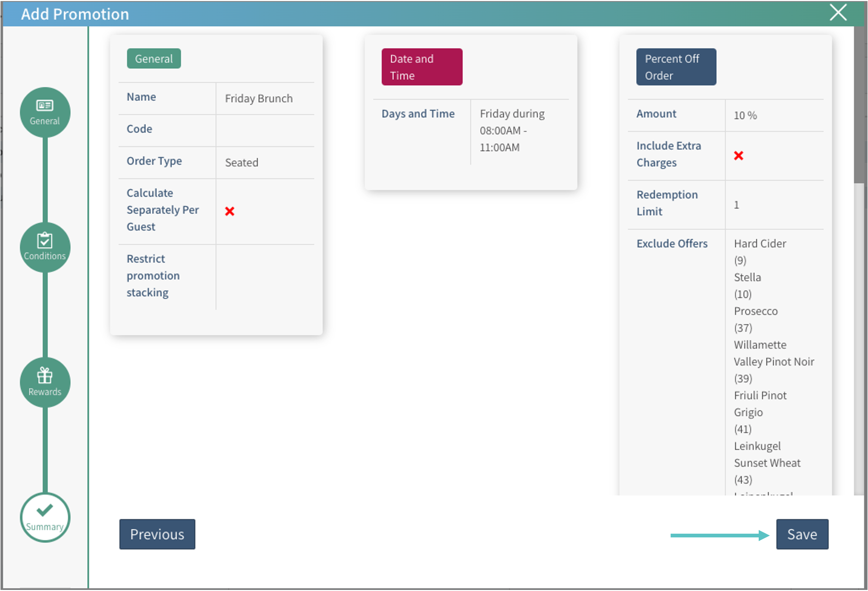Viewport: 868px width, 591px height.
Task: Click the Friday Brunch name value
Action: coord(258,99)
